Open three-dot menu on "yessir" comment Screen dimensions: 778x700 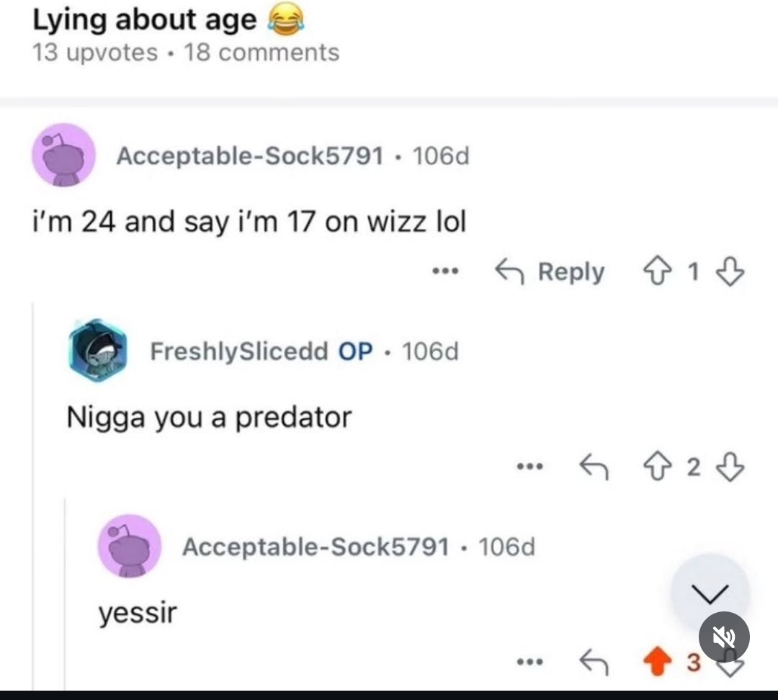point(530,662)
